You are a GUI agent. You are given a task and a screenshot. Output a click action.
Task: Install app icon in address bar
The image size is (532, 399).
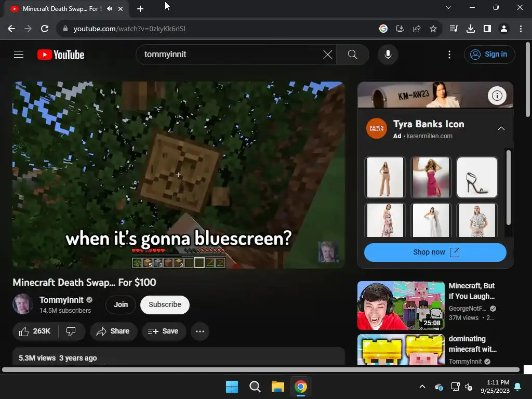click(400, 29)
